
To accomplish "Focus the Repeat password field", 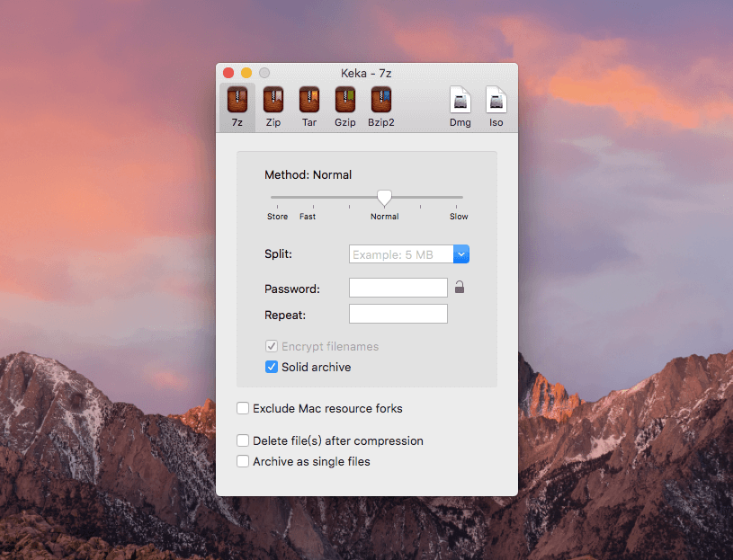I will tap(398, 314).
